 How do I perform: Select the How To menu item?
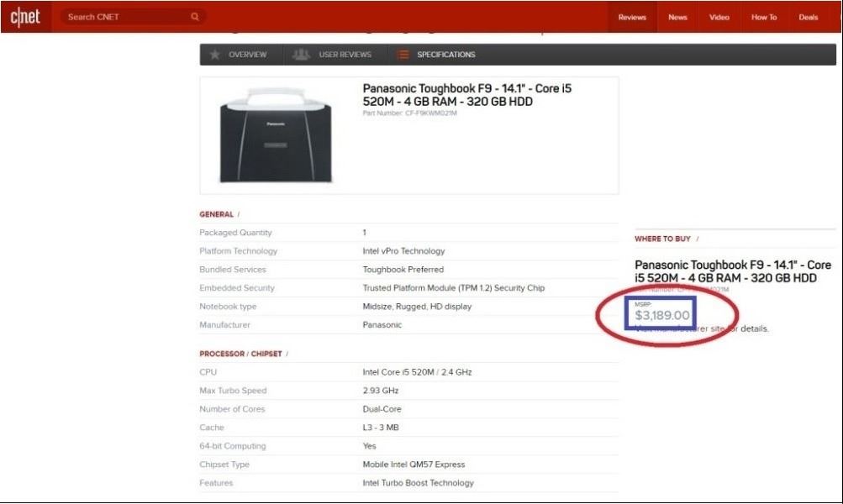point(764,18)
